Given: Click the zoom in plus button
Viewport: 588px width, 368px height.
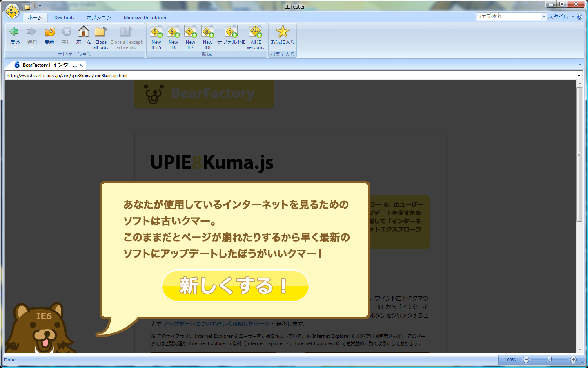Looking at the screenshot, I should pyautogui.click(x=573, y=360).
